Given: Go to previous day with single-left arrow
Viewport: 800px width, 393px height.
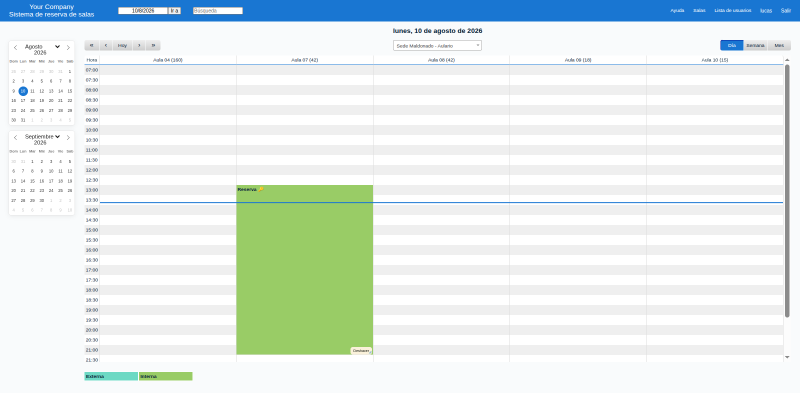Looking at the screenshot, I should point(106,45).
